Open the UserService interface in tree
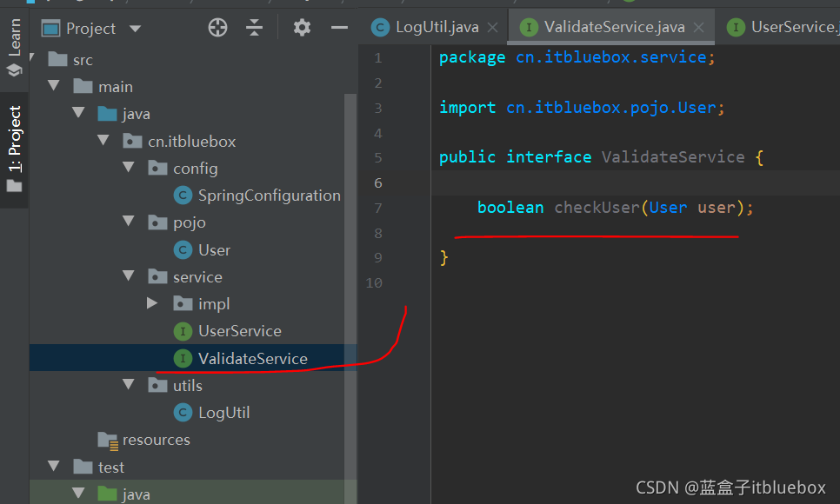Image resolution: width=840 pixels, height=504 pixels. coord(239,331)
